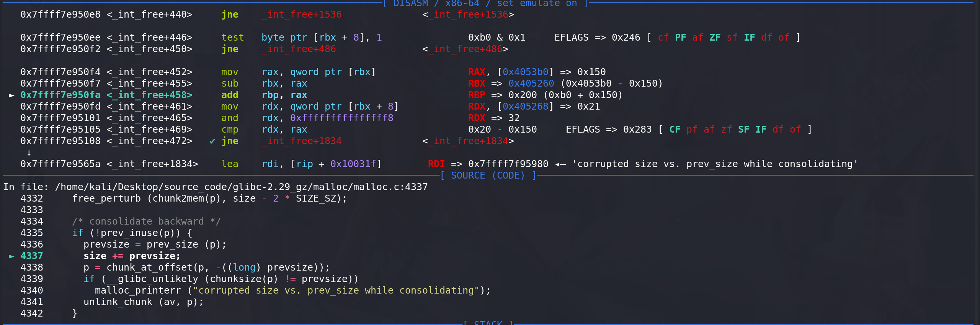
Task: Click address 0x7ffff7e950ee at _int_free+446
Action: click(x=60, y=38)
